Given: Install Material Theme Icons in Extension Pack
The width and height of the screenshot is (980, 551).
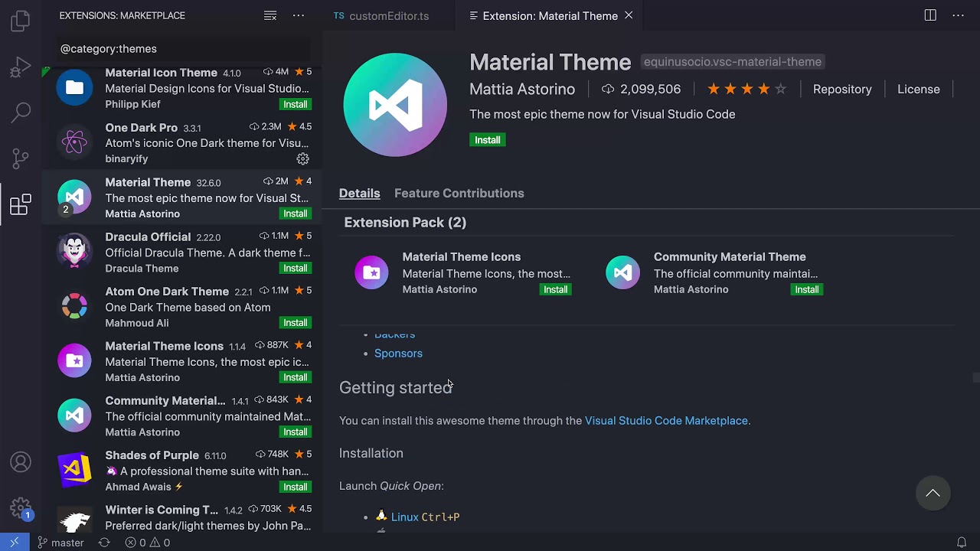Looking at the screenshot, I should pos(555,289).
